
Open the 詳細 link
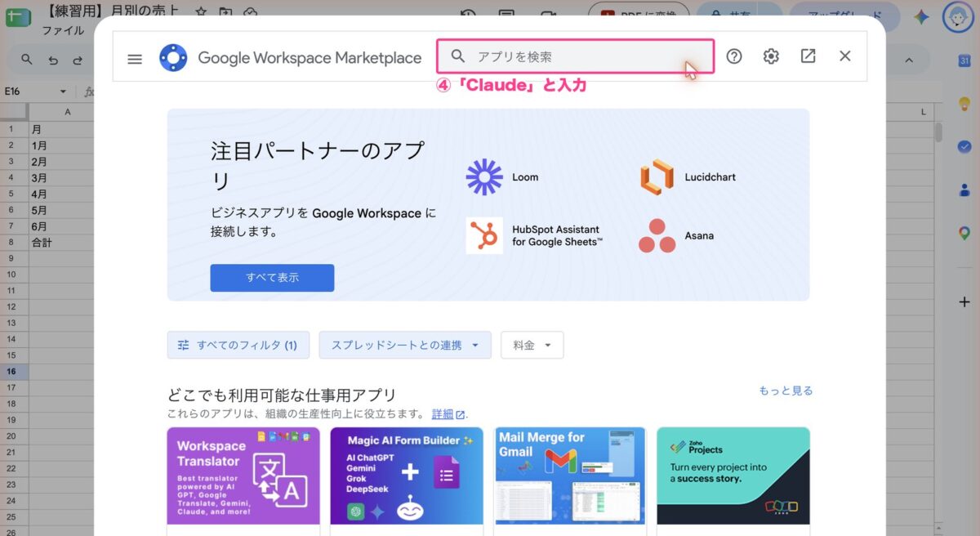(448, 413)
